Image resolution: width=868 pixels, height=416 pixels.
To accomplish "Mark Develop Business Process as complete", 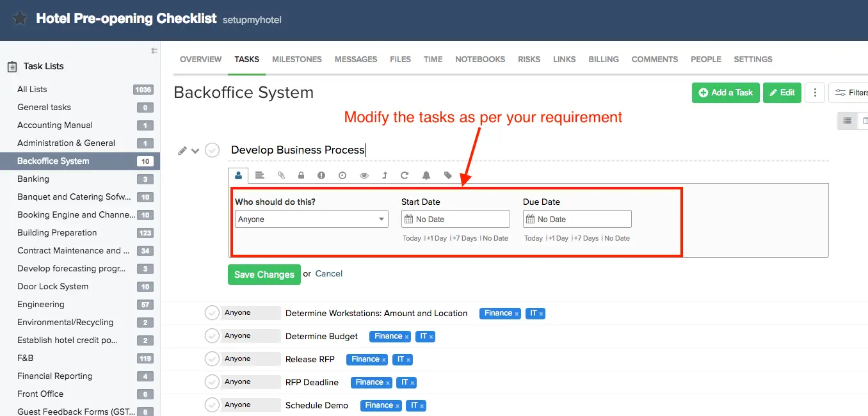I will click(212, 150).
